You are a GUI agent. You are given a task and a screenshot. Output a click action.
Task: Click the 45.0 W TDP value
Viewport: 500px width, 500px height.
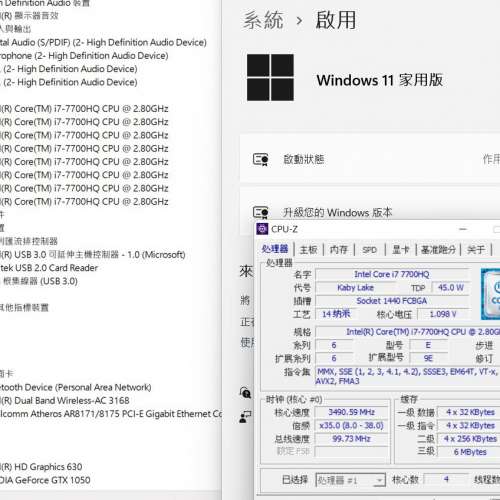(x=451, y=288)
